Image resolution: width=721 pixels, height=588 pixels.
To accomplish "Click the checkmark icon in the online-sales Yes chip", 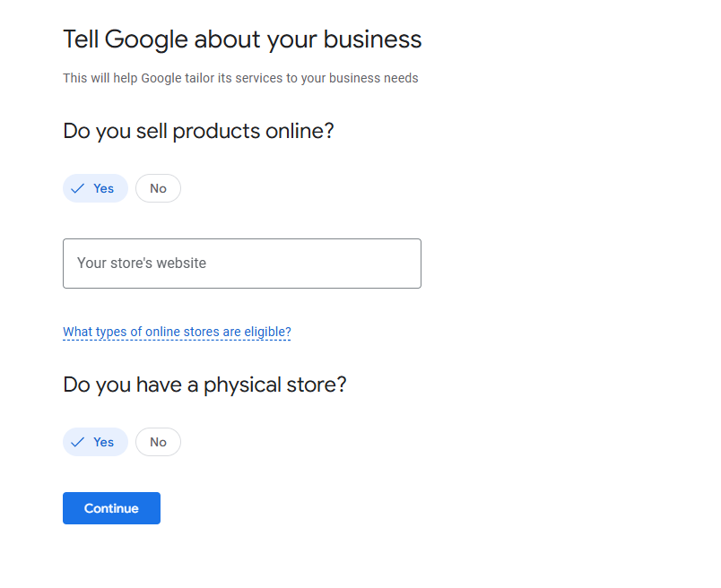I will [x=78, y=188].
